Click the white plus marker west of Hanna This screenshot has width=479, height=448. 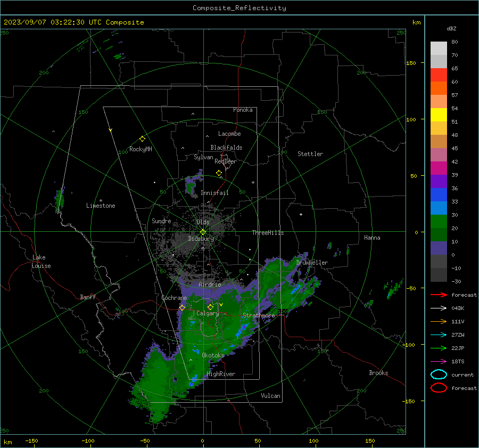[x=301, y=214]
